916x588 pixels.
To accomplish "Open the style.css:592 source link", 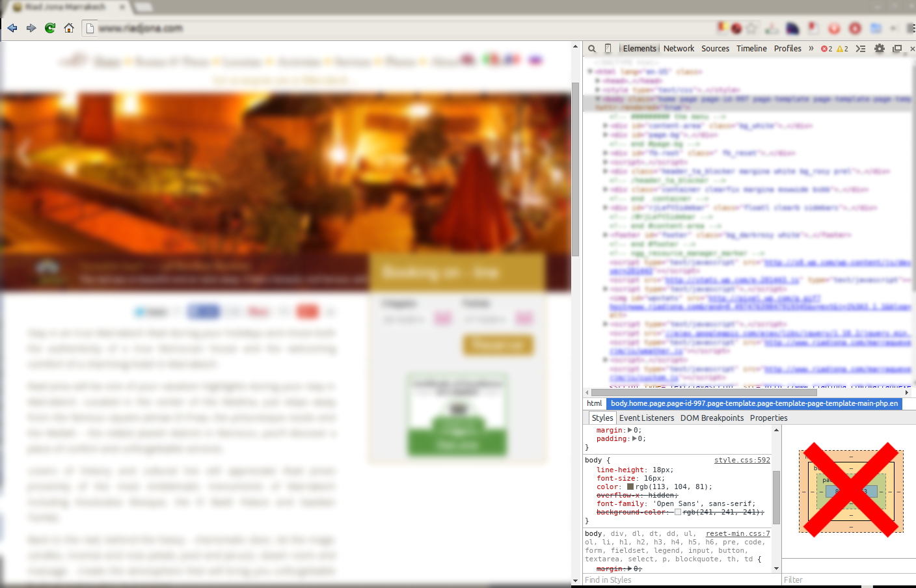I will (x=742, y=460).
